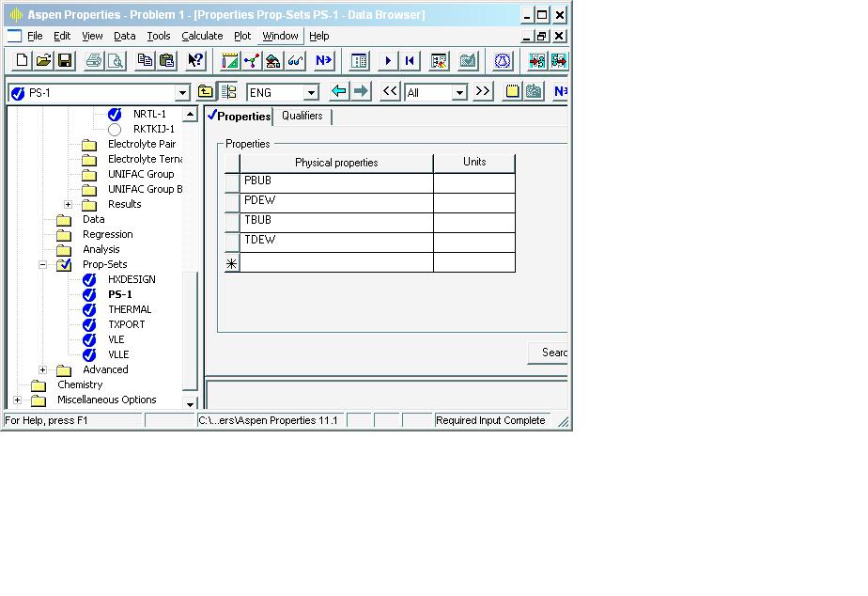Expand the Results folder node

(x=68, y=204)
